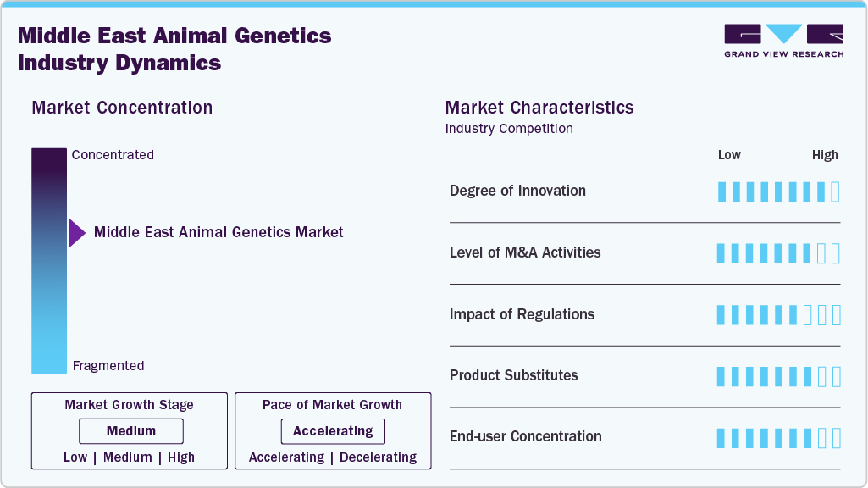The width and height of the screenshot is (868, 488).
Task: Click the Degree of Innovation label
Action: tap(517, 191)
